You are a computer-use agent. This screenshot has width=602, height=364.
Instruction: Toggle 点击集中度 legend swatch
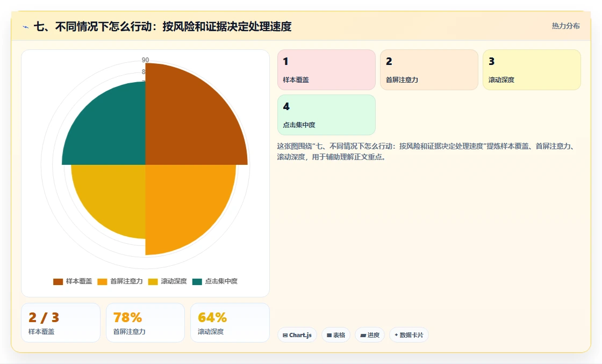click(197, 281)
